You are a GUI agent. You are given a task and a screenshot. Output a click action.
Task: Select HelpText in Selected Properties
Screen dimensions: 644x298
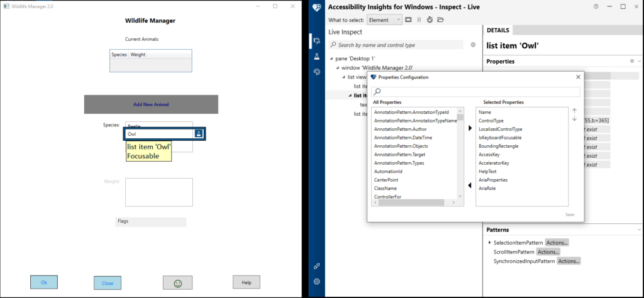tap(487, 171)
